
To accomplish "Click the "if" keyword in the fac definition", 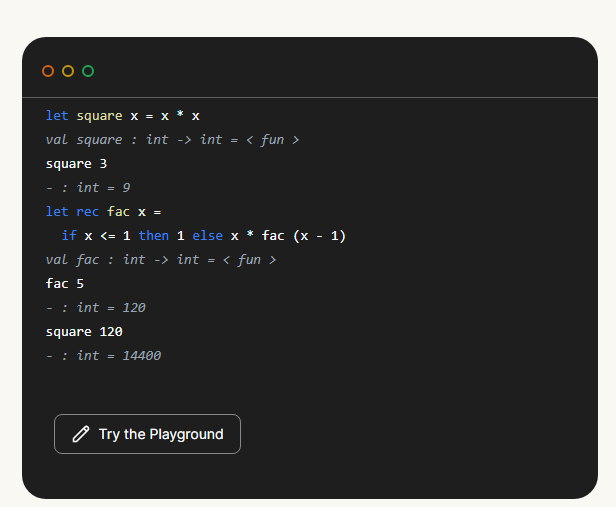I will tap(68, 236).
